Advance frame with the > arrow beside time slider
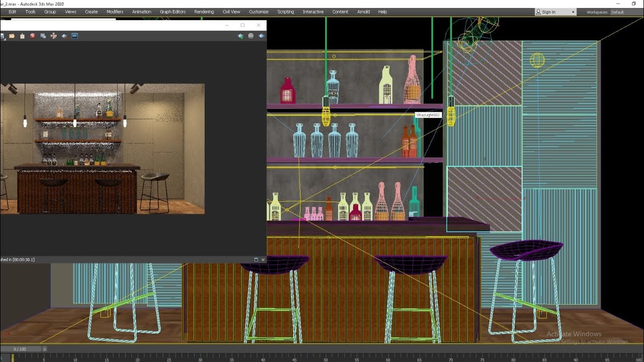 click(x=44, y=348)
